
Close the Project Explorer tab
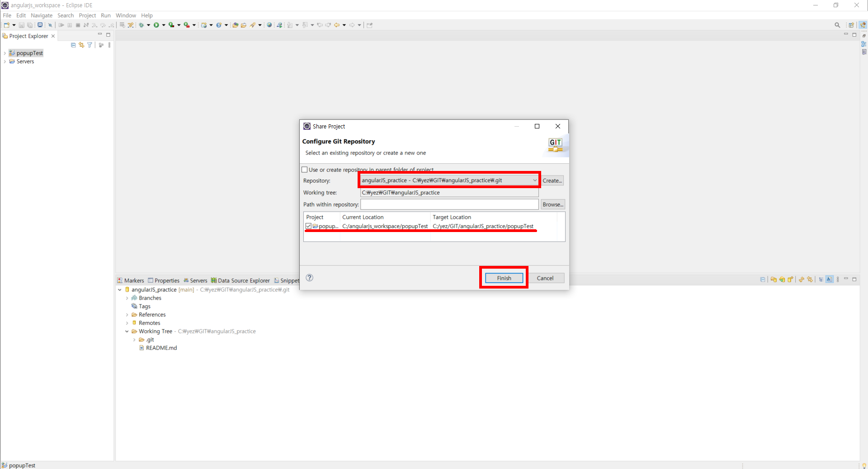(x=53, y=36)
